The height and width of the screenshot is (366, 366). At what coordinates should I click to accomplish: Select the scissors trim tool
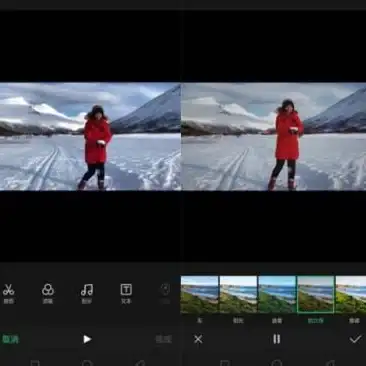click(x=9, y=293)
